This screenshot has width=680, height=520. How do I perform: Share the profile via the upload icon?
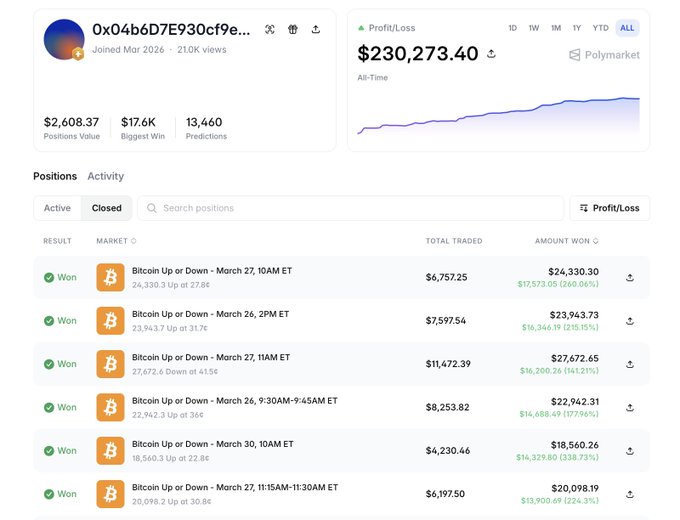(x=316, y=29)
